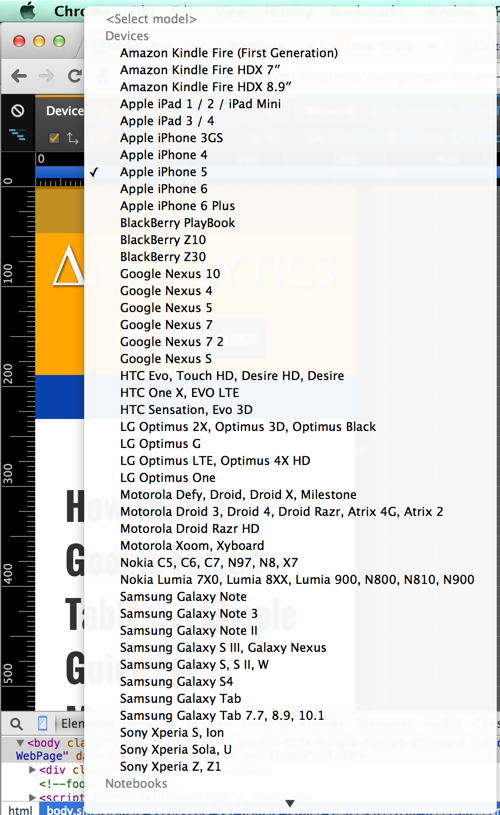Screen dimensions: 500x815
Task: Click the clear/block circle icon in DevTools
Action: (18, 110)
